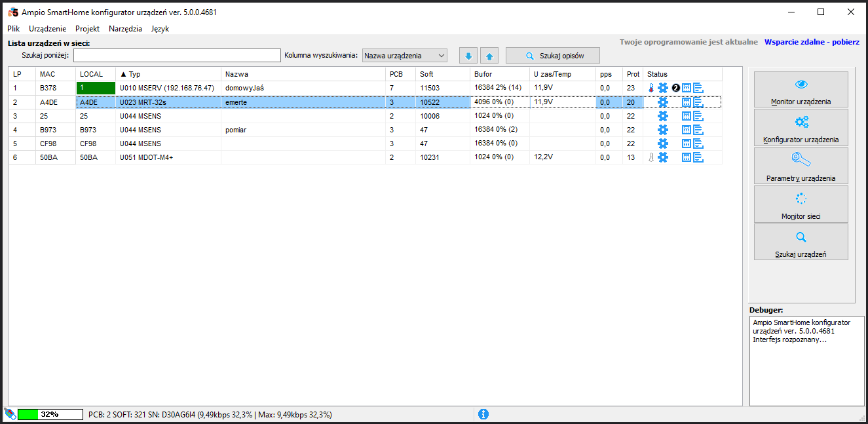The width and height of the screenshot is (868, 424).
Task: Click the blue info icon in status bar
Action: (483, 414)
